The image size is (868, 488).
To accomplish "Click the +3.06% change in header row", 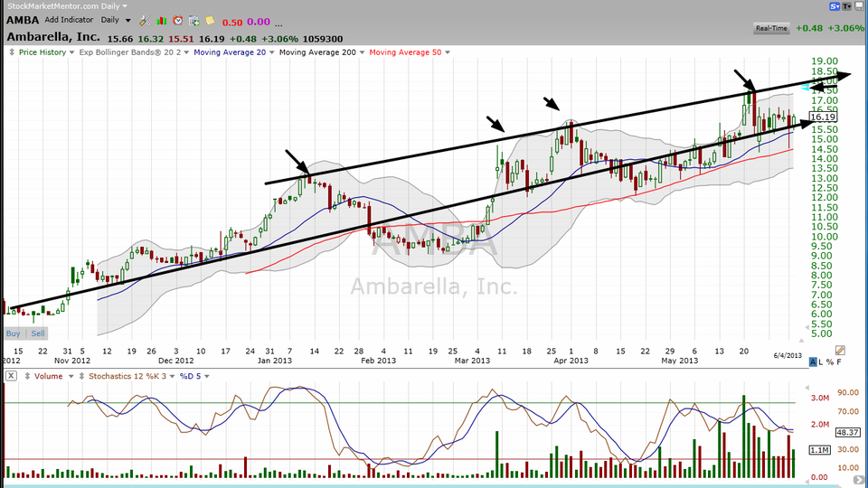I will (279, 39).
